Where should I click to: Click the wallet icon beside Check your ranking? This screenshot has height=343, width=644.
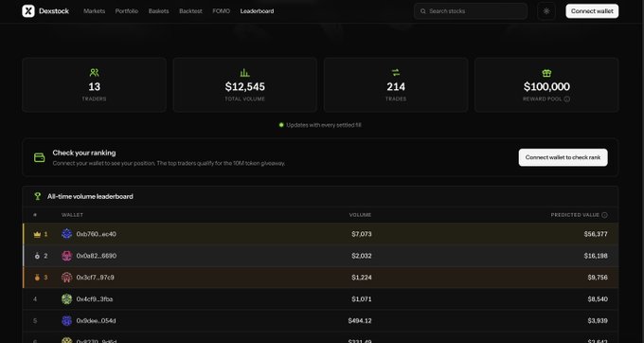(x=40, y=157)
